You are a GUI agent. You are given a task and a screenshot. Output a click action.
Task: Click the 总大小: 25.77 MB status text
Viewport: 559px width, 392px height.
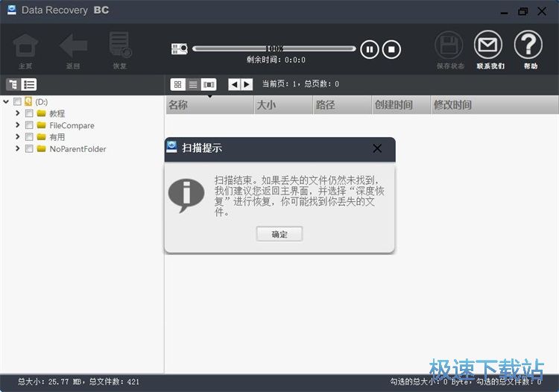[50, 382]
